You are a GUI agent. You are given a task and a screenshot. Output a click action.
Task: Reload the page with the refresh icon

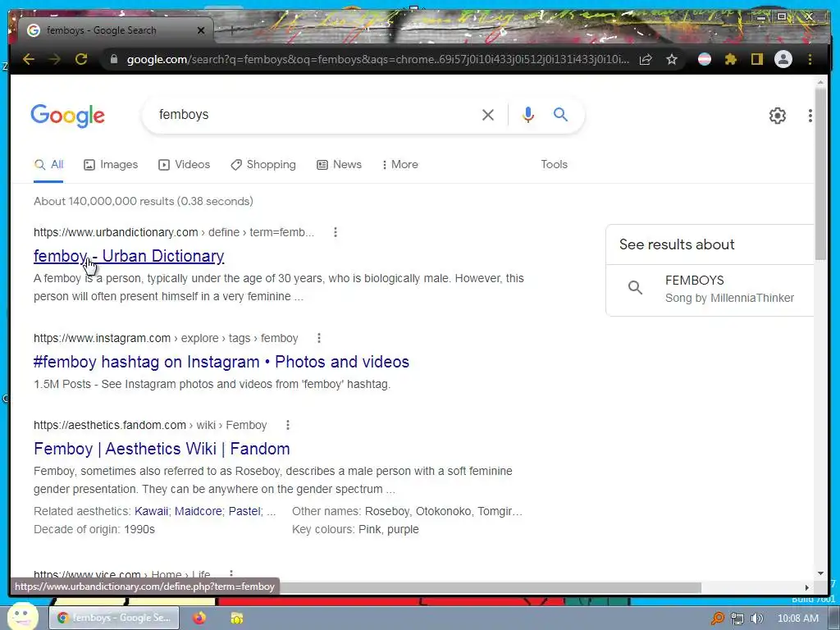81,59
